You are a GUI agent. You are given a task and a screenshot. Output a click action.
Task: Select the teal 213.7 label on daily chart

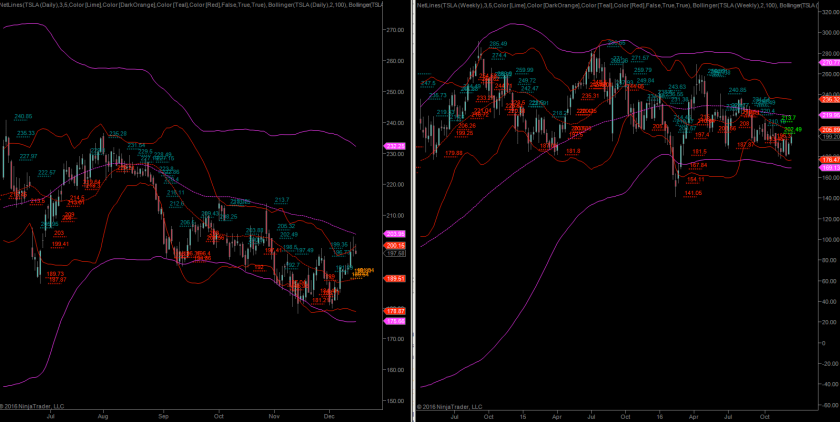[282, 200]
